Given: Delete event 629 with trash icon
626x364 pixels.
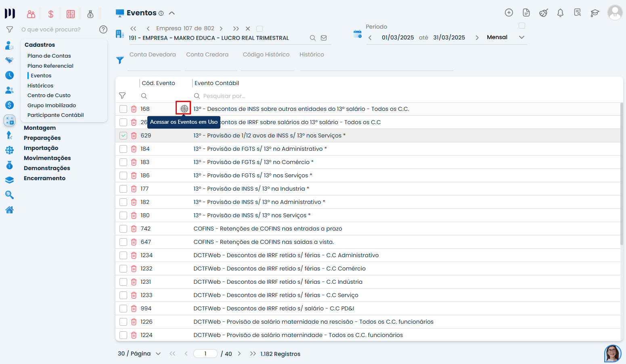Looking at the screenshot, I should coord(134,136).
